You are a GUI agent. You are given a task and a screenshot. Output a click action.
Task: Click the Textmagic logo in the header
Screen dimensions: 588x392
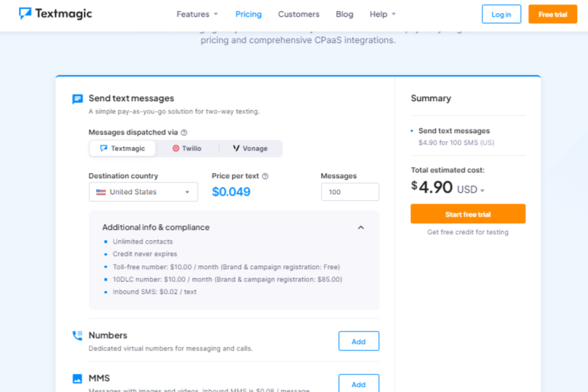[55, 14]
